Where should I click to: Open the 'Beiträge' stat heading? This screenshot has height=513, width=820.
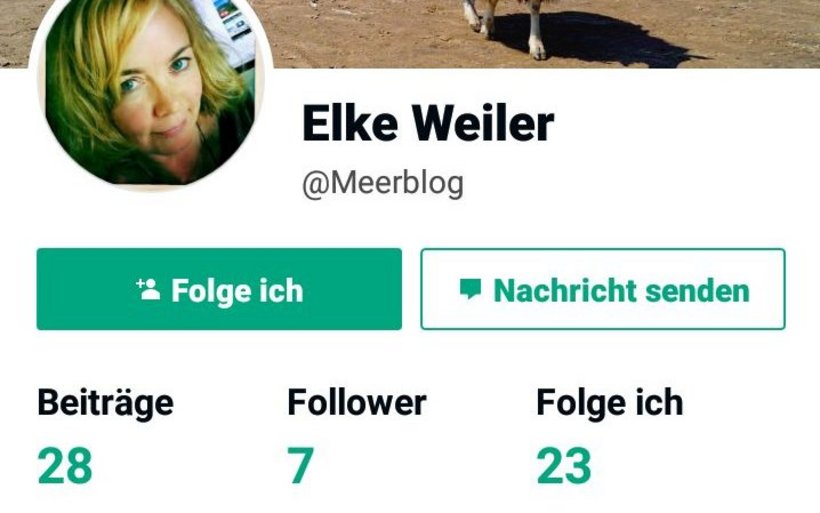106,403
